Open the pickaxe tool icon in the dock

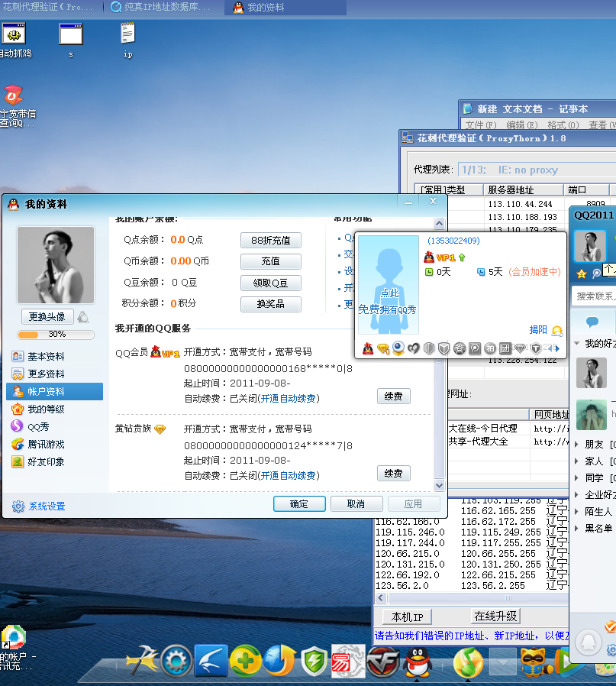142,661
